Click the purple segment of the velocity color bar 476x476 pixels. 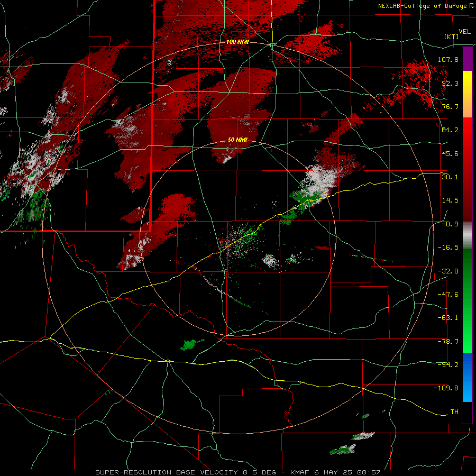pyautogui.click(x=467, y=59)
